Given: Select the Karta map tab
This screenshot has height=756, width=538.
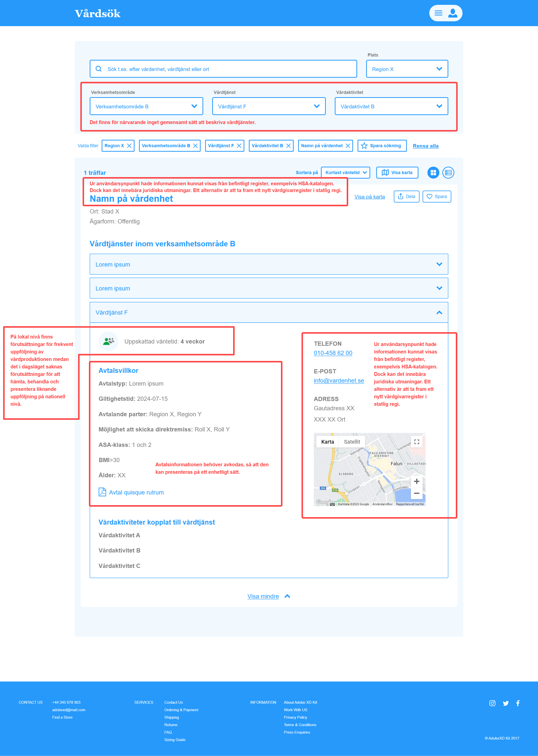Looking at the screenshot, I should (x=327, y=442).
